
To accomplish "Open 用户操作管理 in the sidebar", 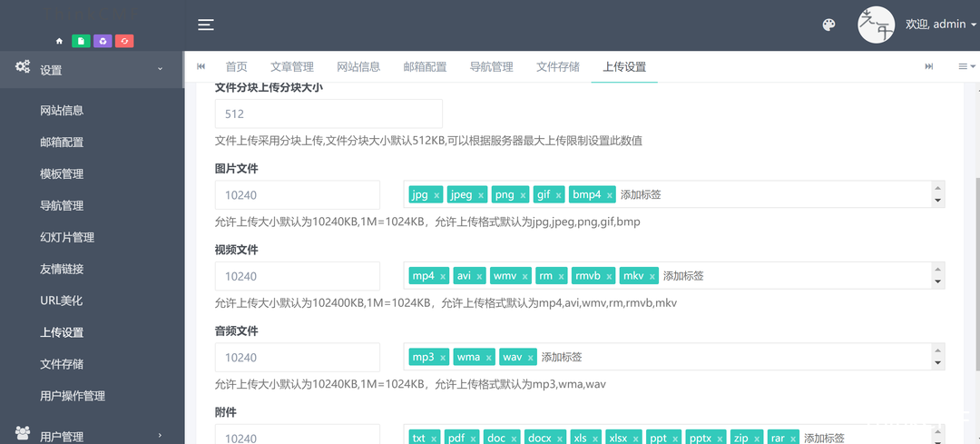I will tap(73, 396).
